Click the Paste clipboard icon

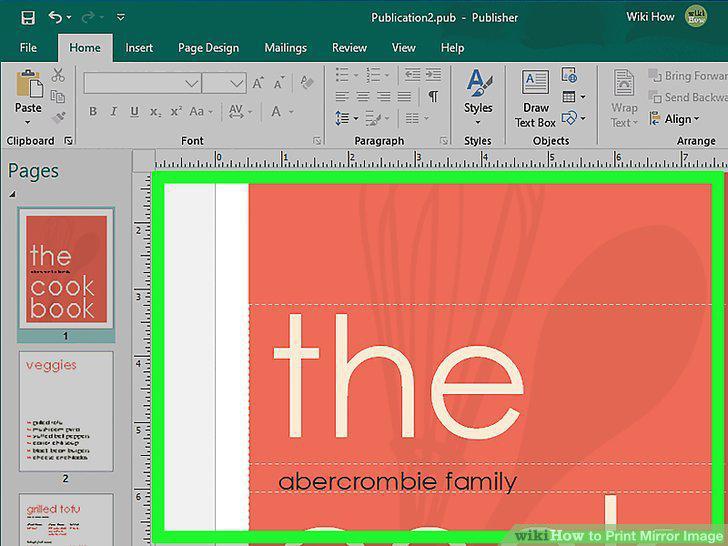click(29, 84)
